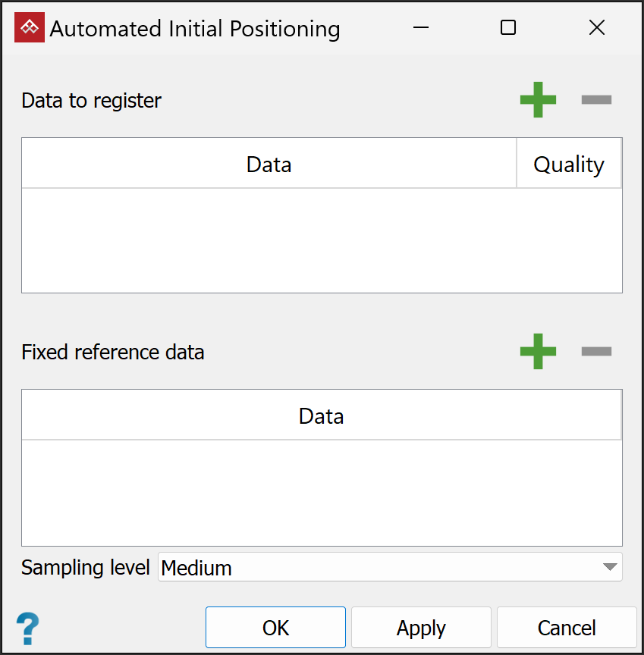Click the Apply button
The height and width of the screenshot is (655, 644).
point(421,628)
